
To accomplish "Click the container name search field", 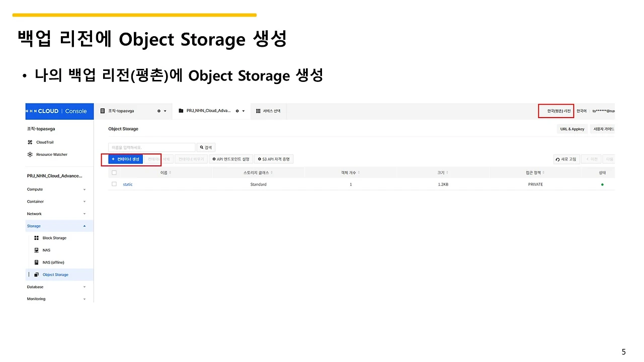I will [x=151, y=147].
